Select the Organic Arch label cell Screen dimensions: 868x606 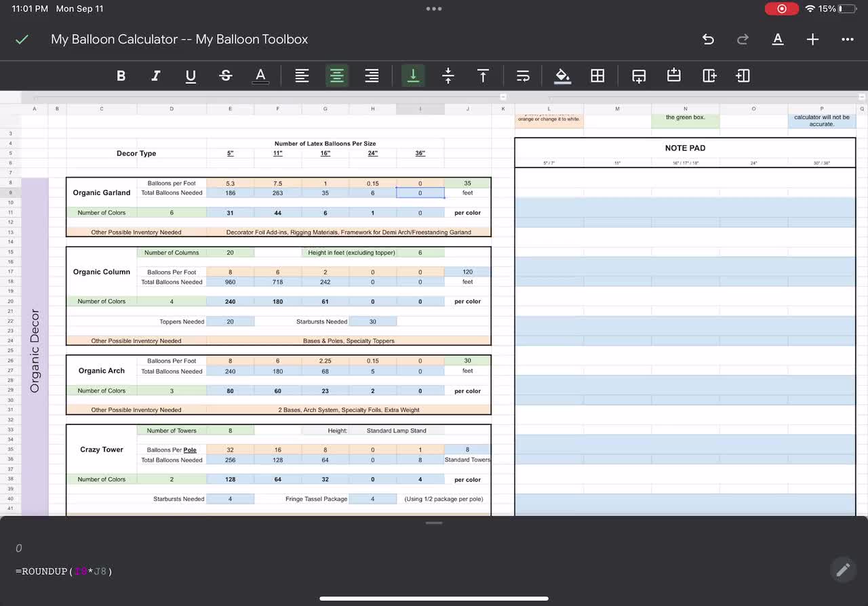102,371
